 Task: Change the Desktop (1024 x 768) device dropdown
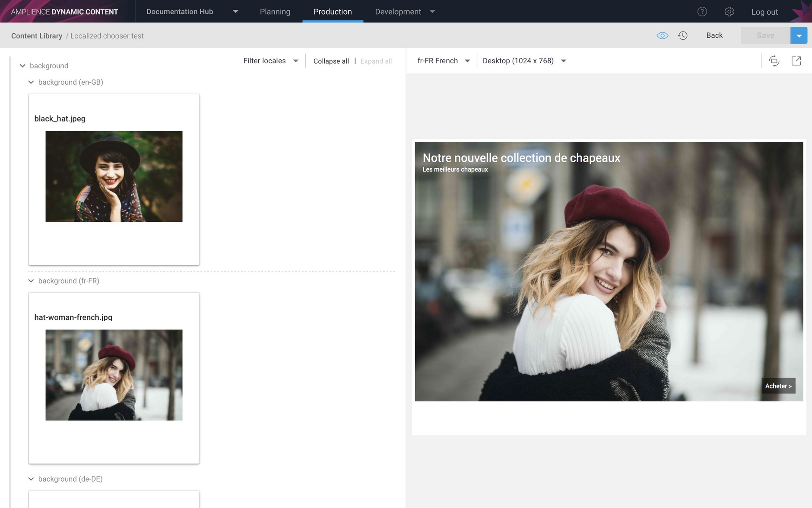click(524, 61)
